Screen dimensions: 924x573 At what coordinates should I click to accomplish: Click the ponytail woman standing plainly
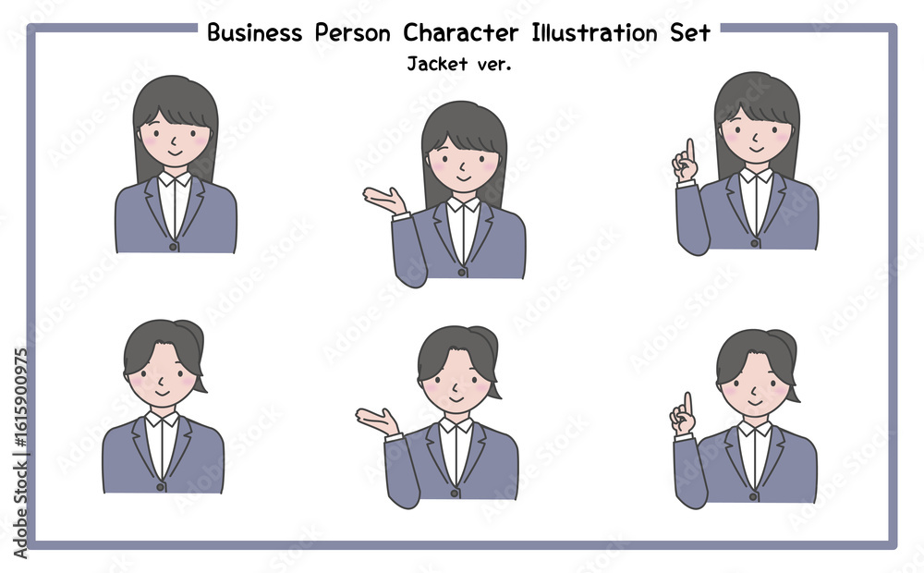pyautogui.click(x=164, y=407)
